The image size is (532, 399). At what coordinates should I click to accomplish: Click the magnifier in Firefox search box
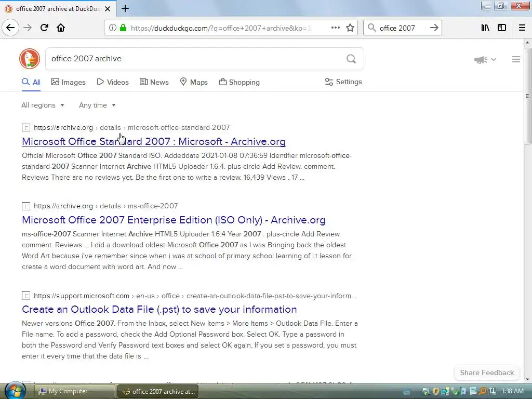tap(372, 28)
